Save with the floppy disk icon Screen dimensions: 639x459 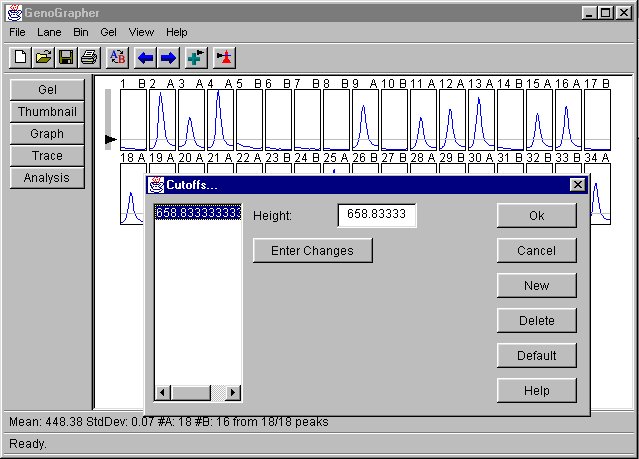click(x=66, y=58)
